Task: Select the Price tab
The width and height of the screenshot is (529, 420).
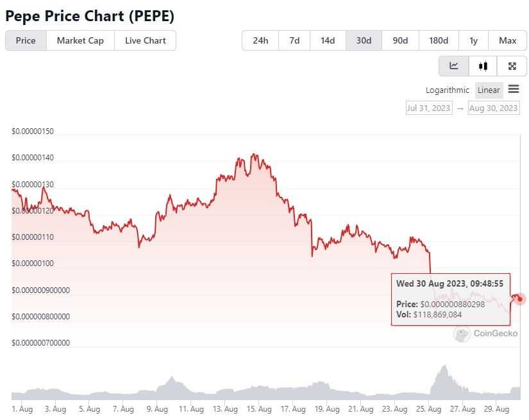Action: click(26, 40)
